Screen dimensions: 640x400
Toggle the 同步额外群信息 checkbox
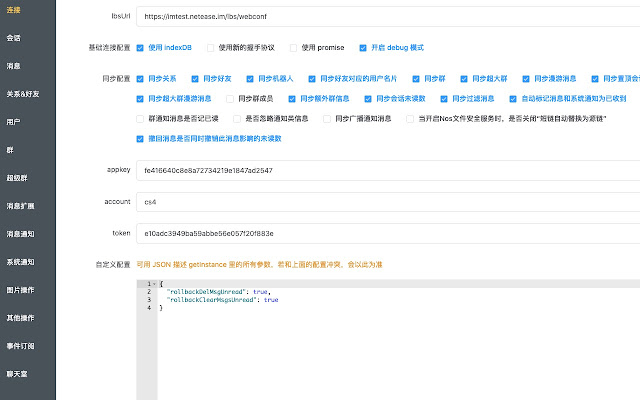tap(292, 99)
